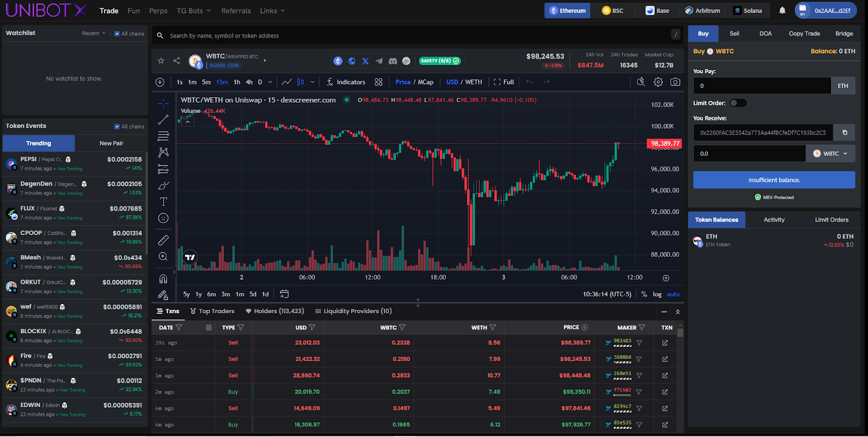This screenshot has width=868, height=437.
Task: Open the WBTC pair selector dropdown arrow
Action: tap(265, 61)
